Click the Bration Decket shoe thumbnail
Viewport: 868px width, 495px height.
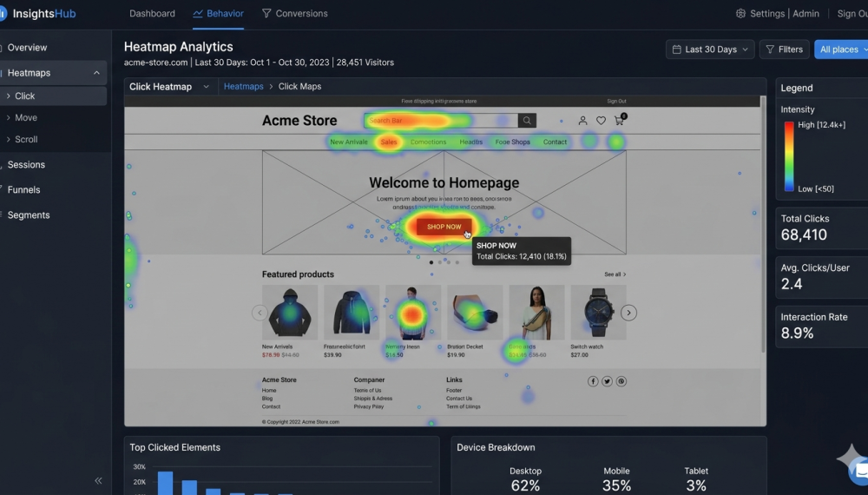pyautogui.click(x=475, y=313)
